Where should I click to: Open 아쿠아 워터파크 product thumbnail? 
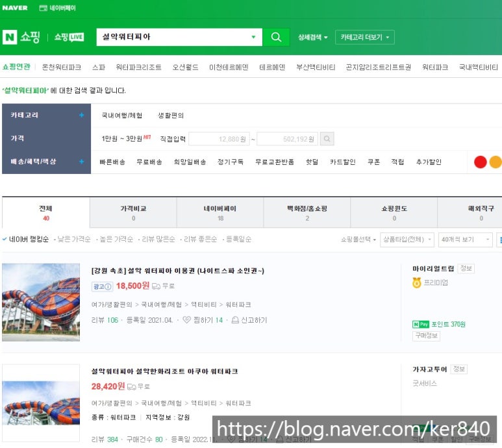pos(41,403)
